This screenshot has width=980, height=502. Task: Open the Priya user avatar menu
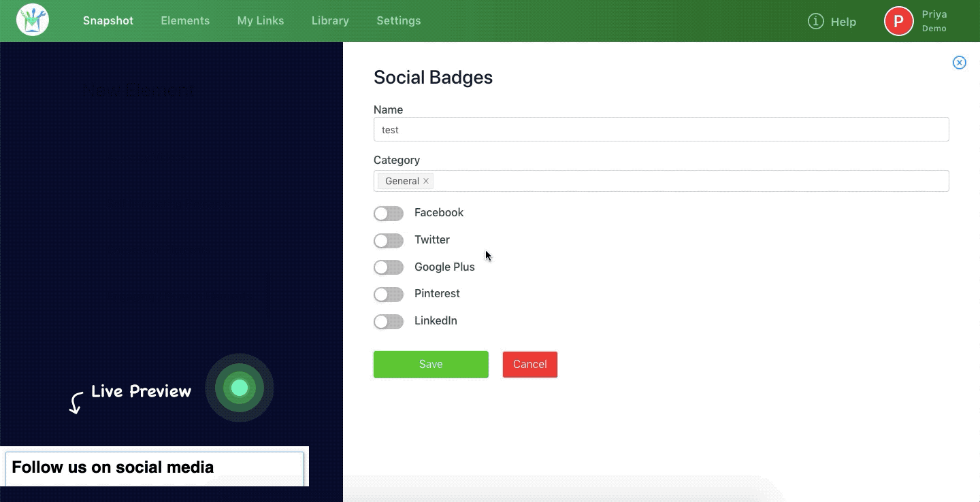[898, 21]
